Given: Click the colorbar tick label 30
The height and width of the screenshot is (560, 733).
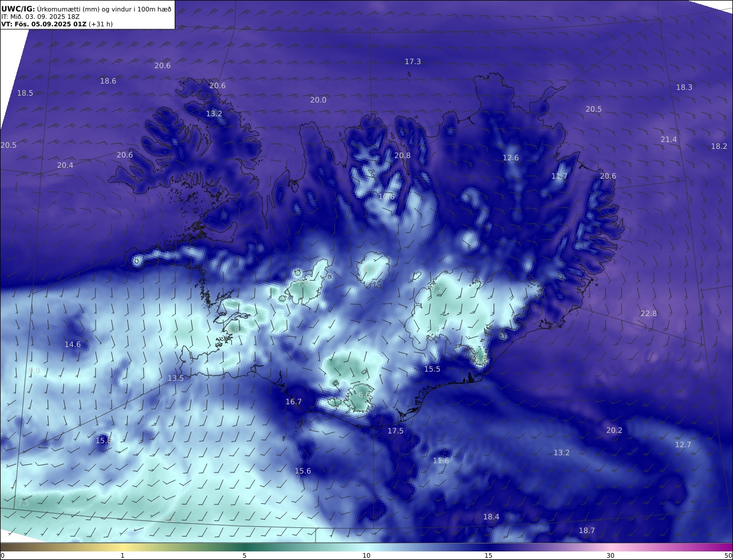Looking at the screenshot, I should [x=610, y=555].
